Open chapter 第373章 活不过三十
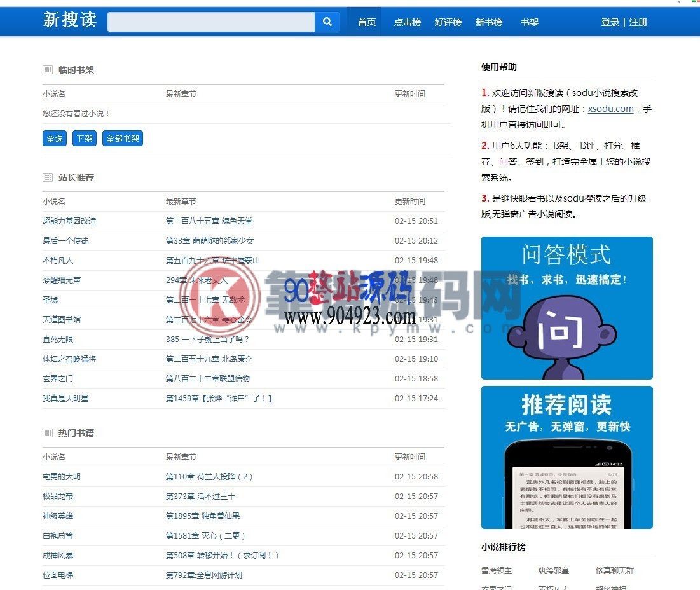Screen dimensions: 700x590 click(x=200, y=497)
